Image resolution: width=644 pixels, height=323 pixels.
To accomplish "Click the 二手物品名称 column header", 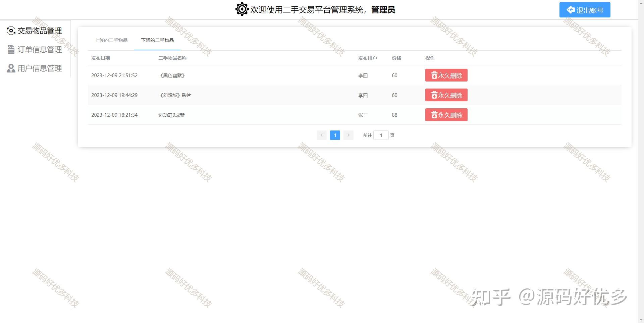I will (x=173, y=58).
